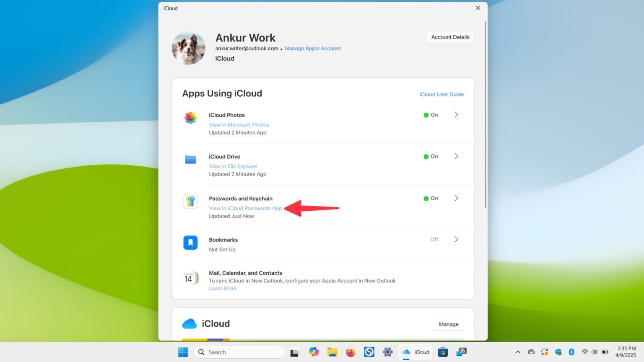
Task: Click the volume speaker tray icon
Action: [x=594, y=352]
